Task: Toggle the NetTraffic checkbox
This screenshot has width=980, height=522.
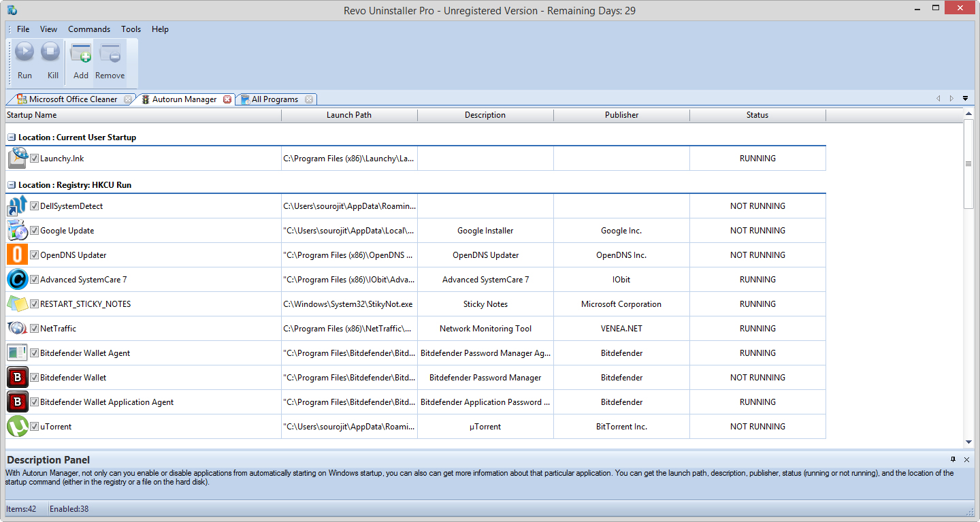Action: (34, 329)
